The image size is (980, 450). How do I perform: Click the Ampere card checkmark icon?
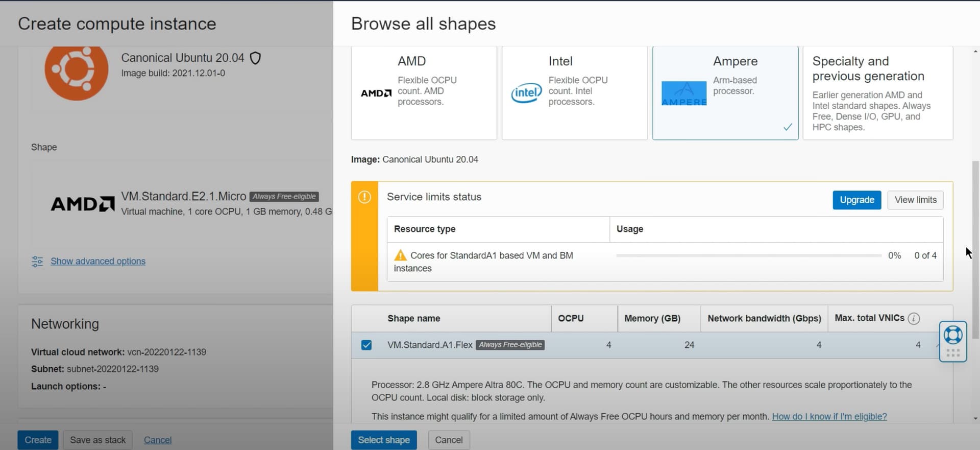point(788,127)
